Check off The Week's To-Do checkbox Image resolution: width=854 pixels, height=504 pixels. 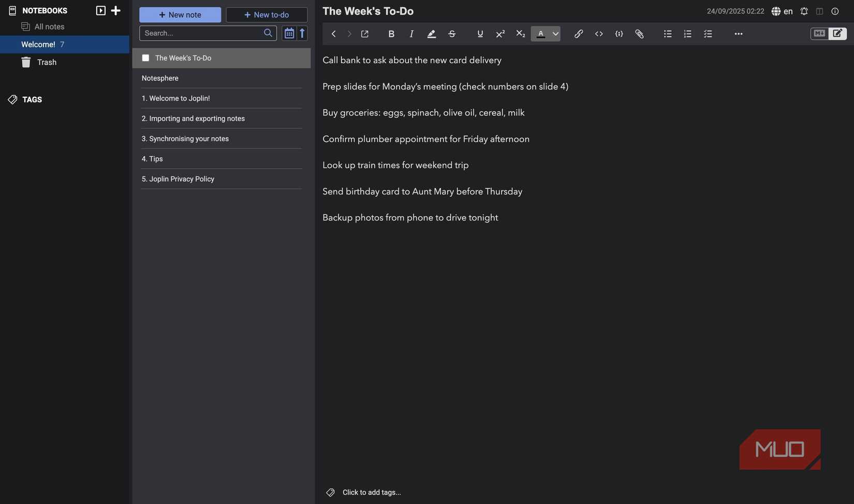tap(145, 58)
